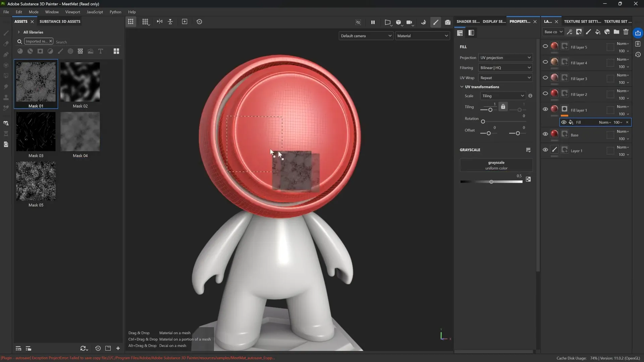The image size is (644, 362).
Task: Open the Scale Tiling dropdown
Action: tap(503, 96)
